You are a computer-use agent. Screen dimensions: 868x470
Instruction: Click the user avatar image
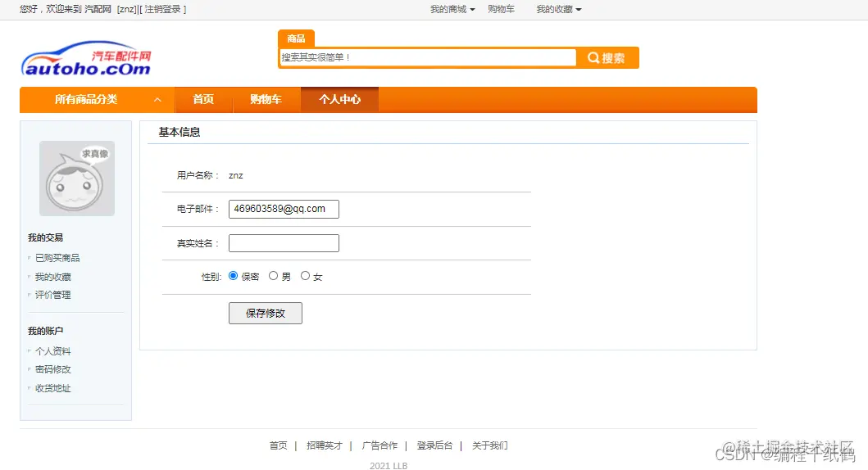(77, 178)
